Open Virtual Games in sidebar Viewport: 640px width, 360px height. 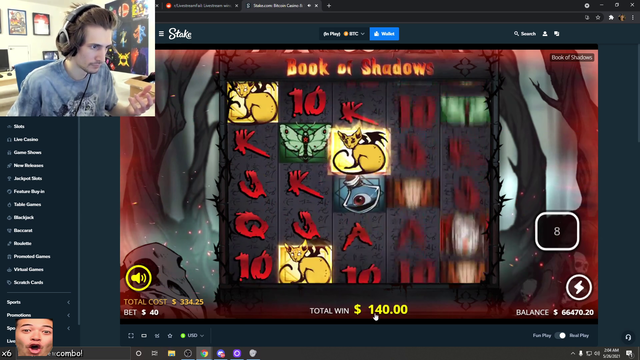[28, 270]
